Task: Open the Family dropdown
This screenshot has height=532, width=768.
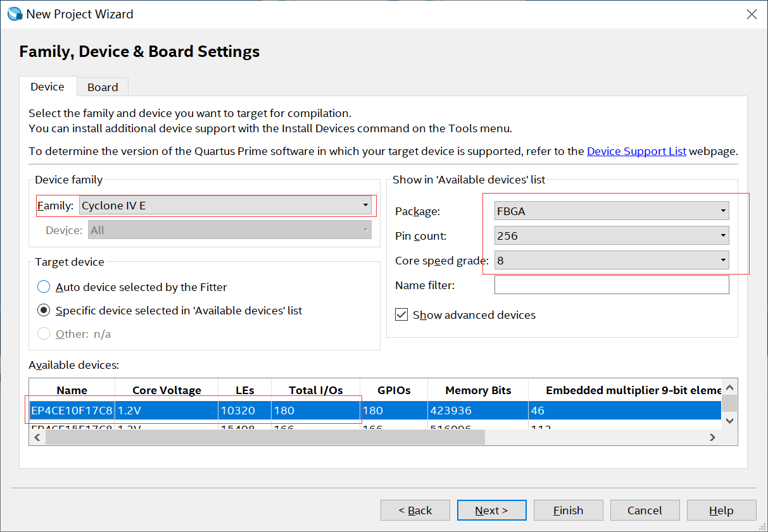Action: tap(225, 206)
